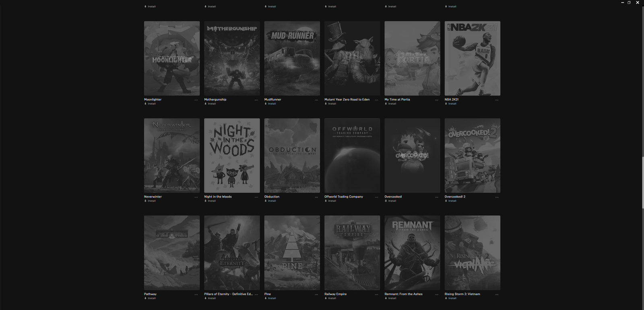This screenshot has height=310, width=644.
Task: Minimize the launcher window
Action: tap(623, 2)
